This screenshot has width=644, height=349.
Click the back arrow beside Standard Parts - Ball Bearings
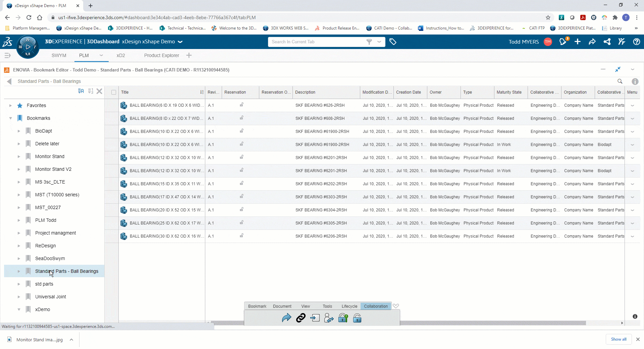point(9,81)
